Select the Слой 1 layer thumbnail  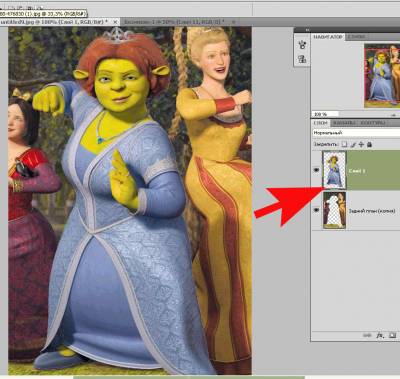[334, 170]
